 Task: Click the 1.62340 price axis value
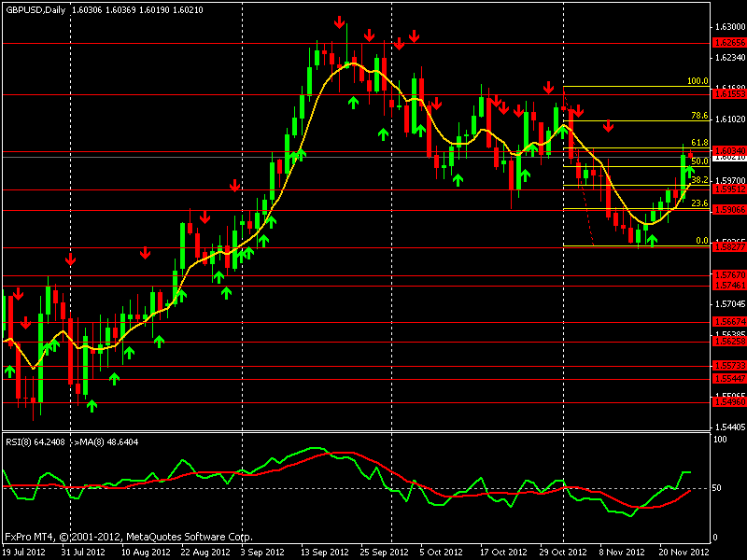(730, 58)
